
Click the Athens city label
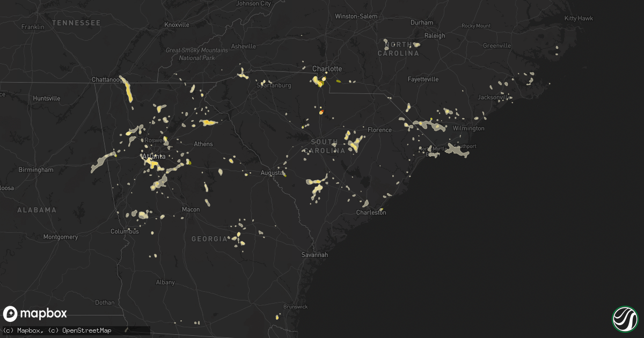coord(203,144)
